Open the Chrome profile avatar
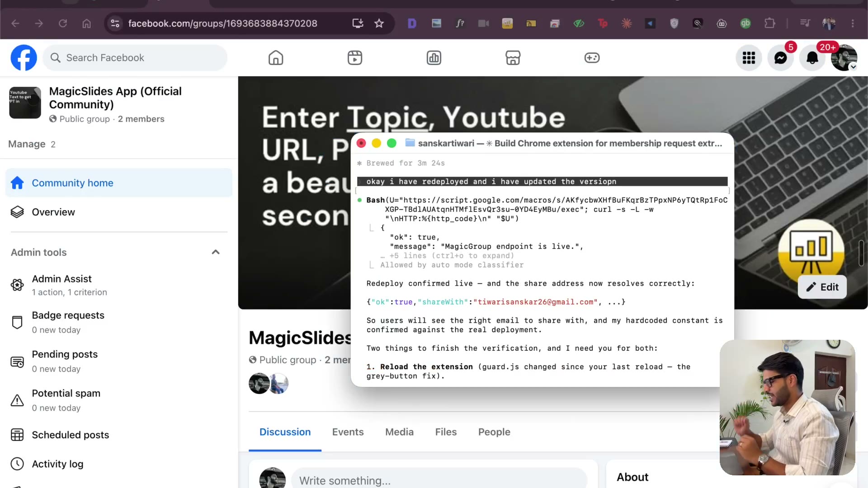This screenshot has width=868, height=488. tap(829, 23)
